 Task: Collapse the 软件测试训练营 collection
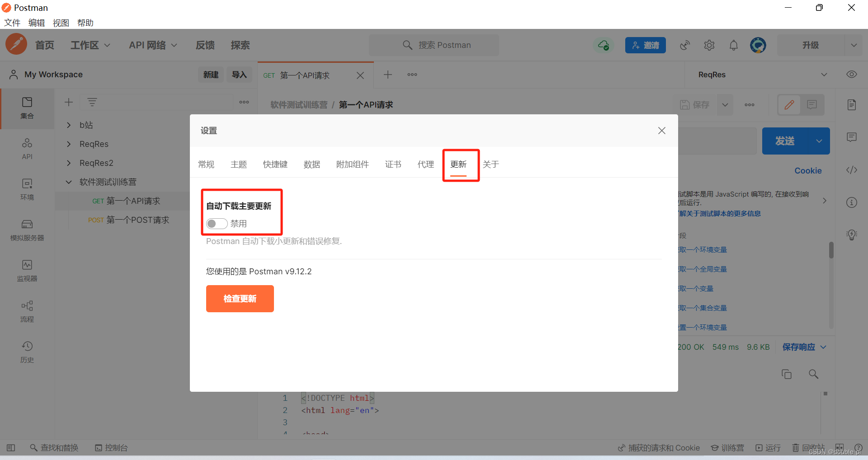(x=69, y=182)
